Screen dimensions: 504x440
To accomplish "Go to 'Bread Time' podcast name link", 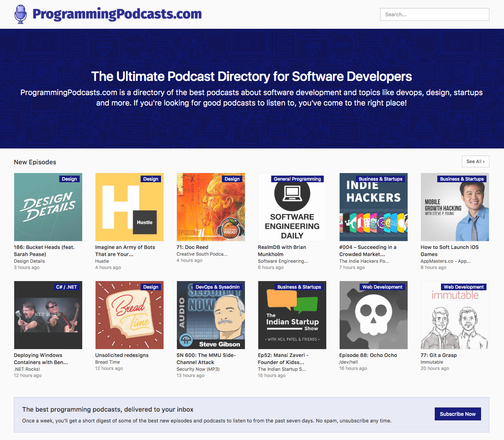I will pyautogui.click(x=107, y=362).
